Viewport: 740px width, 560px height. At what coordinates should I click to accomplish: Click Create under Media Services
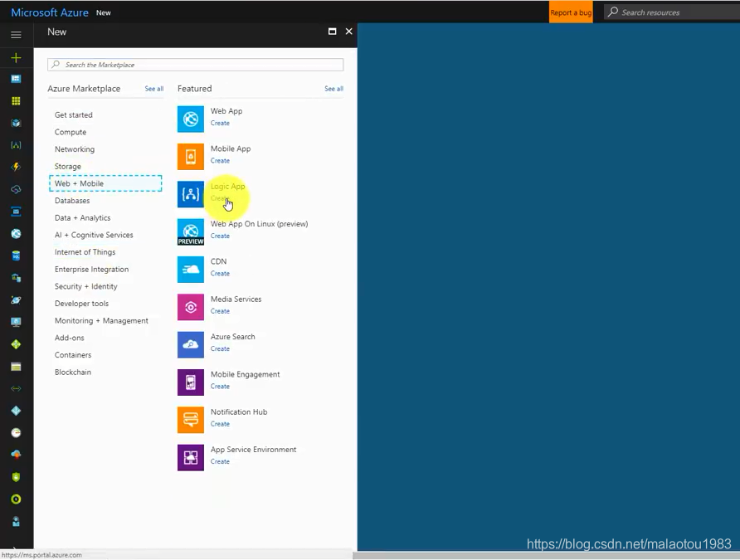point(220,311)
